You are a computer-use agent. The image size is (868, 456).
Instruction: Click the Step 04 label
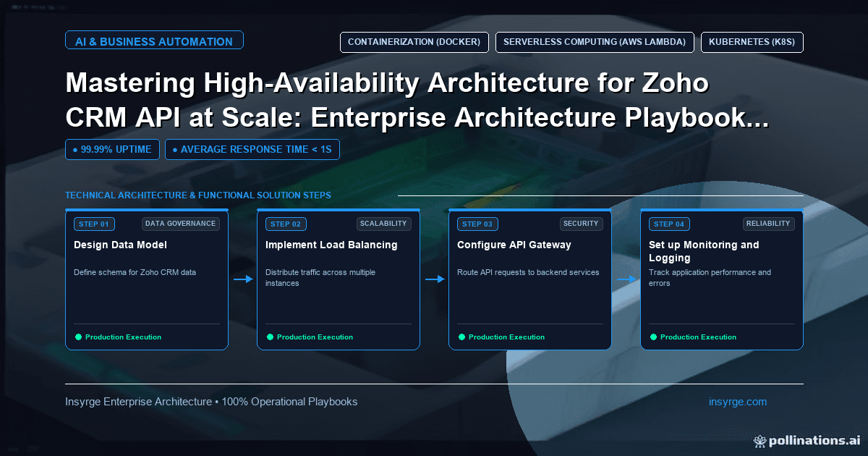[669, 224]
